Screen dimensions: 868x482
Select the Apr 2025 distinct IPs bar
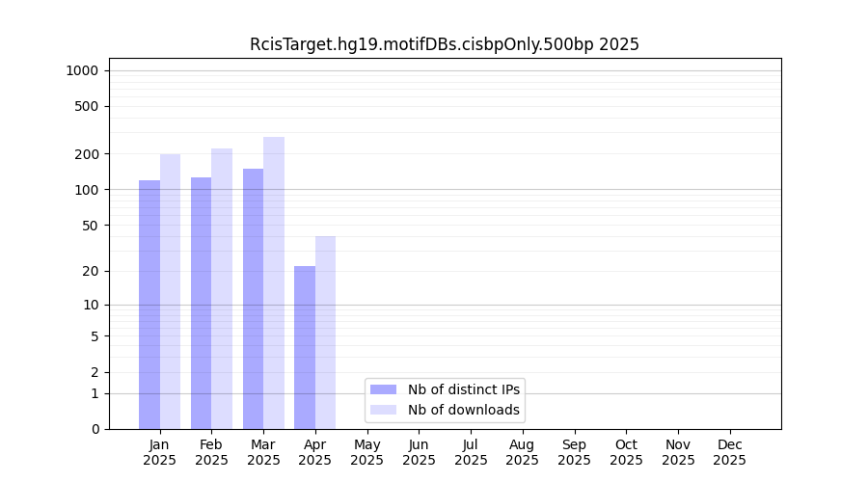click(x=305, y=347)
